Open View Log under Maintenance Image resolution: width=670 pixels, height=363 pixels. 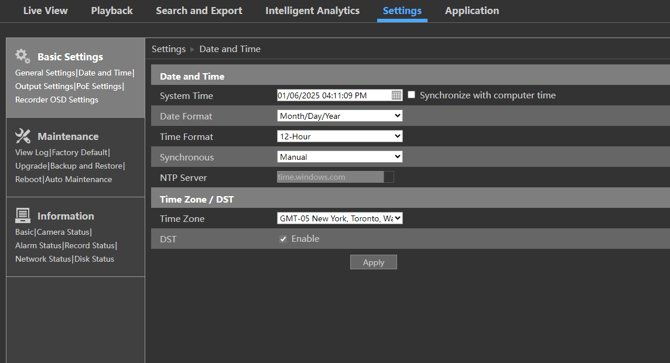coord(32,152)
